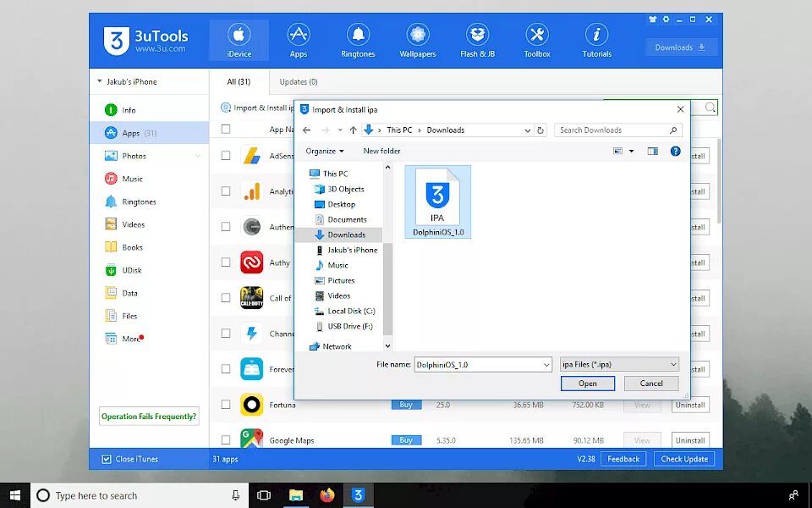812x508 pixels.
Task: Click Check Update at the bottom bar
Action: [x=685, y=458]
